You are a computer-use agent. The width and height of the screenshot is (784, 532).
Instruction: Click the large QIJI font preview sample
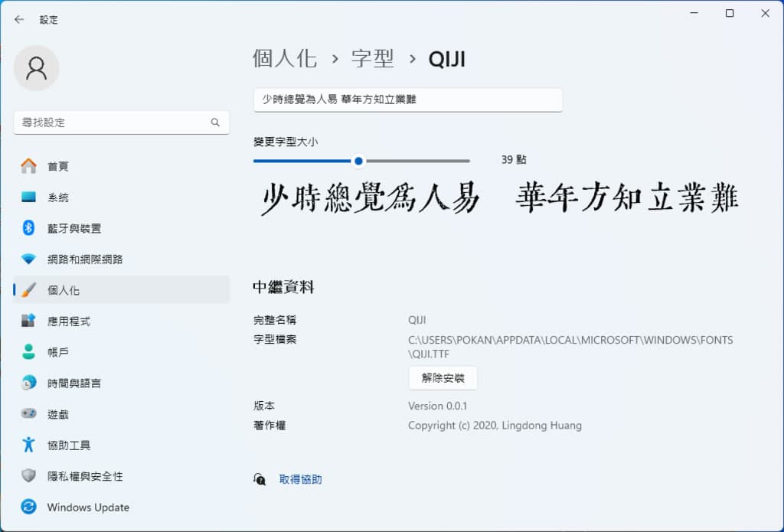[x=499, y=197]
